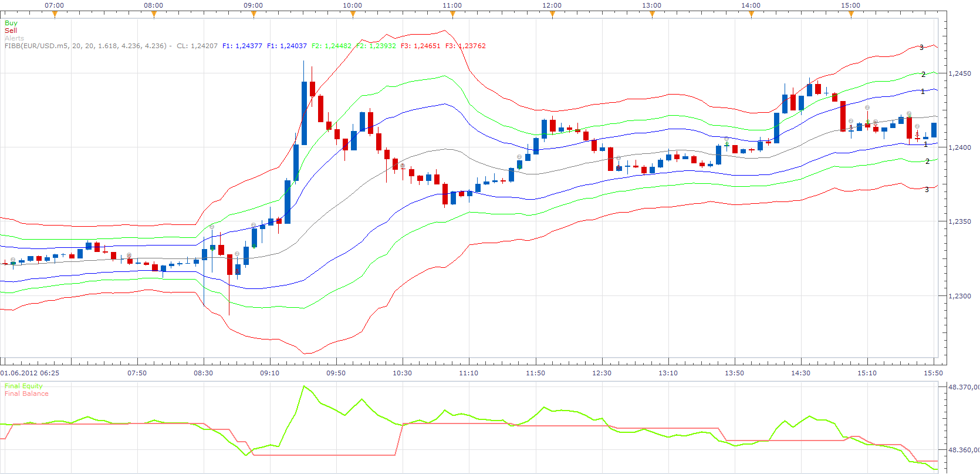Click the orange marker under 07:00
The image size is (980, 474).
[55, 15]
